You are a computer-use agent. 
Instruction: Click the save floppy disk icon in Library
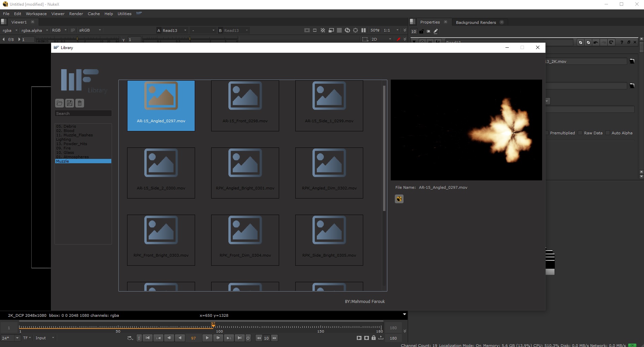(x=70, y=103)
